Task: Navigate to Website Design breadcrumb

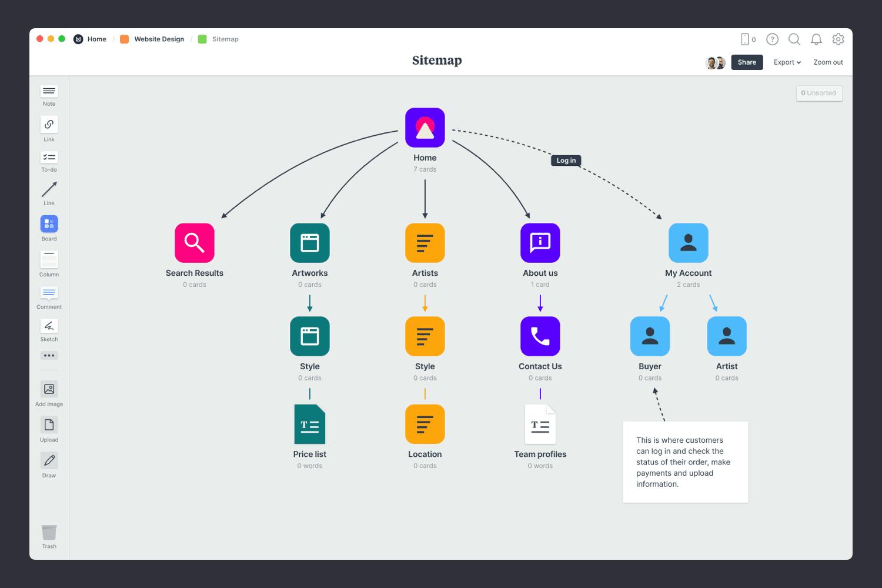Action: click(159, 39)
